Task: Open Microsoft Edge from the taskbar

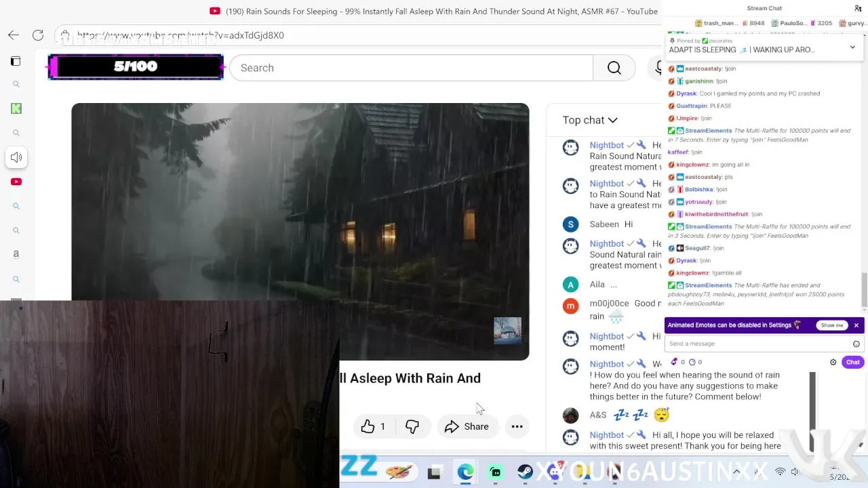Action: [465, 472]
